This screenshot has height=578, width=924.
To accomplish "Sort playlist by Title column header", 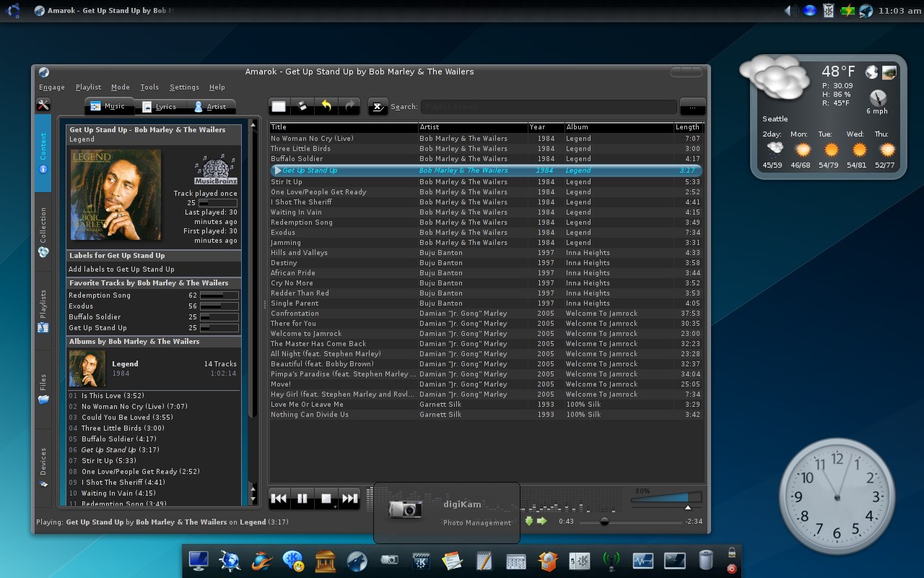I will [x=343, y=127].
